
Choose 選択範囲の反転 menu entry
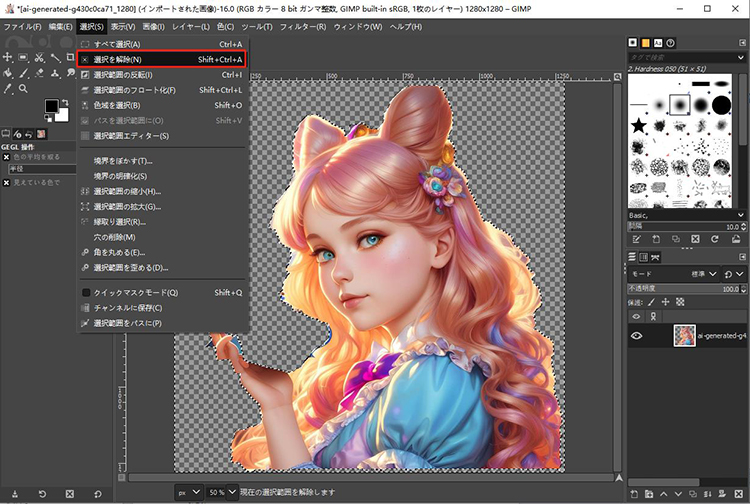[x=163, y=75]
